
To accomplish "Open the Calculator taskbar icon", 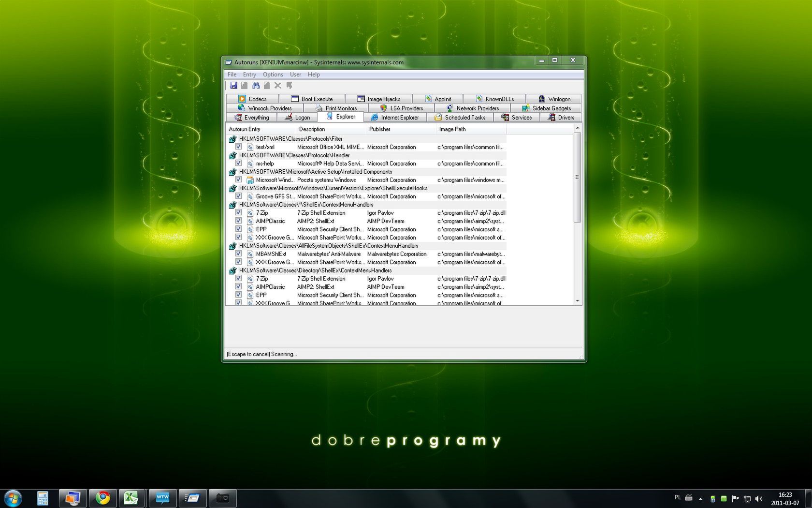I will tap(43, 498).
